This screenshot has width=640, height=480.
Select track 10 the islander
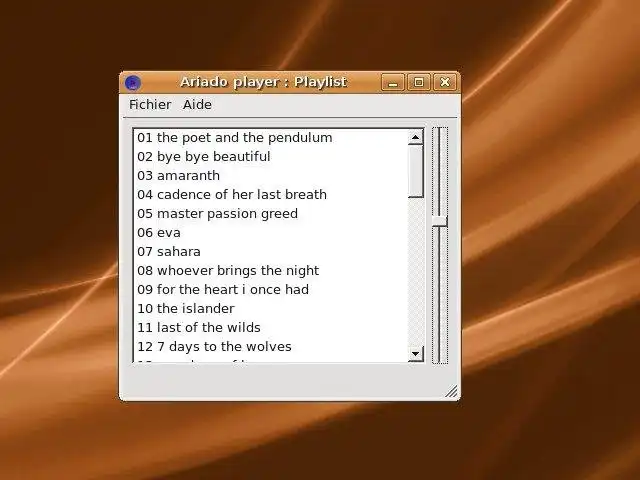point(271,309)
